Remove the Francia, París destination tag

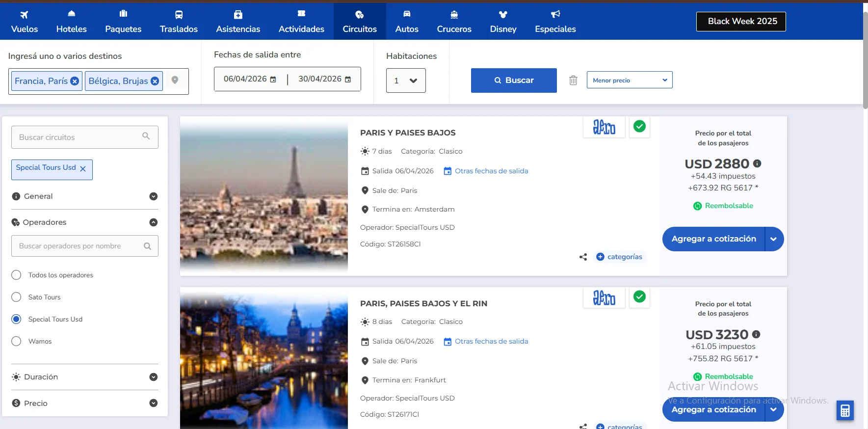click(75, 81)
